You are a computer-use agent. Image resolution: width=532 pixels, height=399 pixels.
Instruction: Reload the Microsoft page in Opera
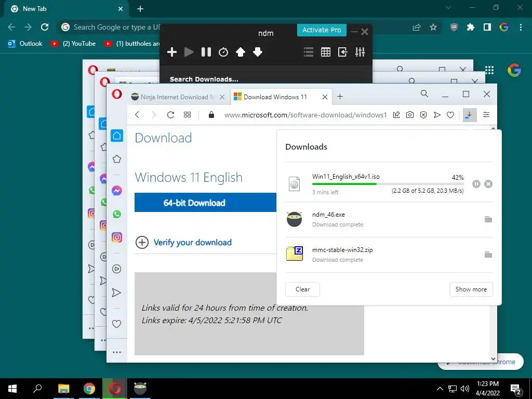point(170,115)
